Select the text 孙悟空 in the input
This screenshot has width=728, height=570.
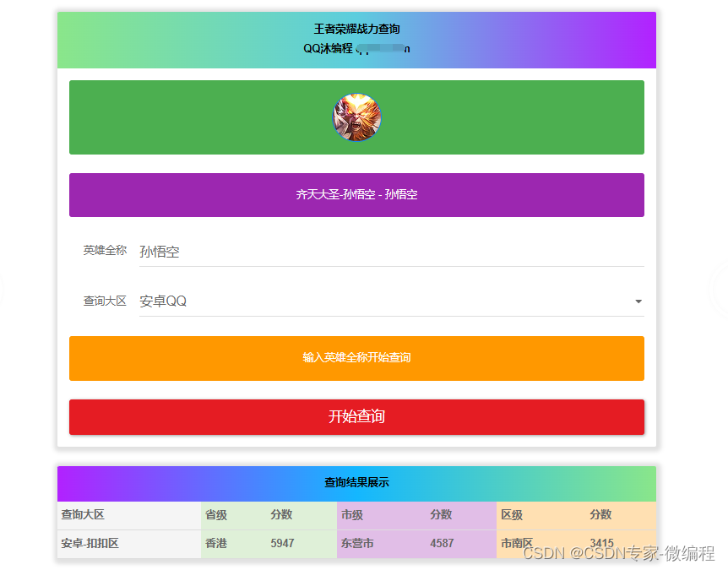pyautogui.click(x=160, y=251)
